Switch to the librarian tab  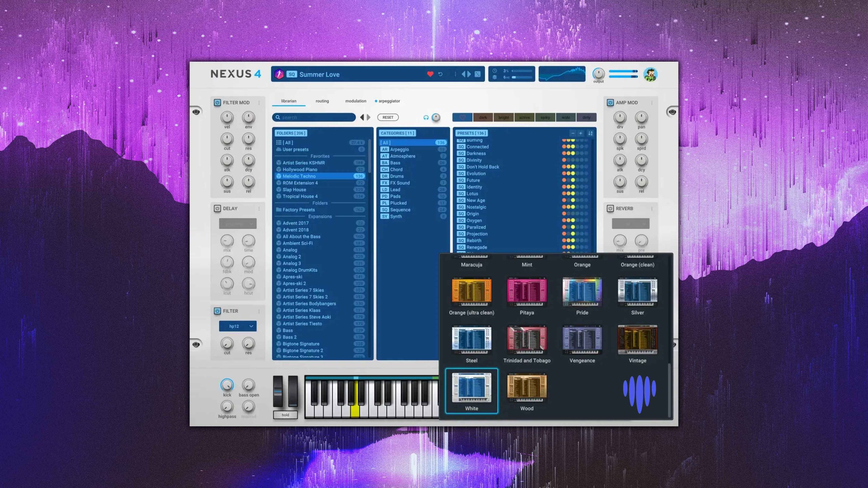tap(289, 101)
